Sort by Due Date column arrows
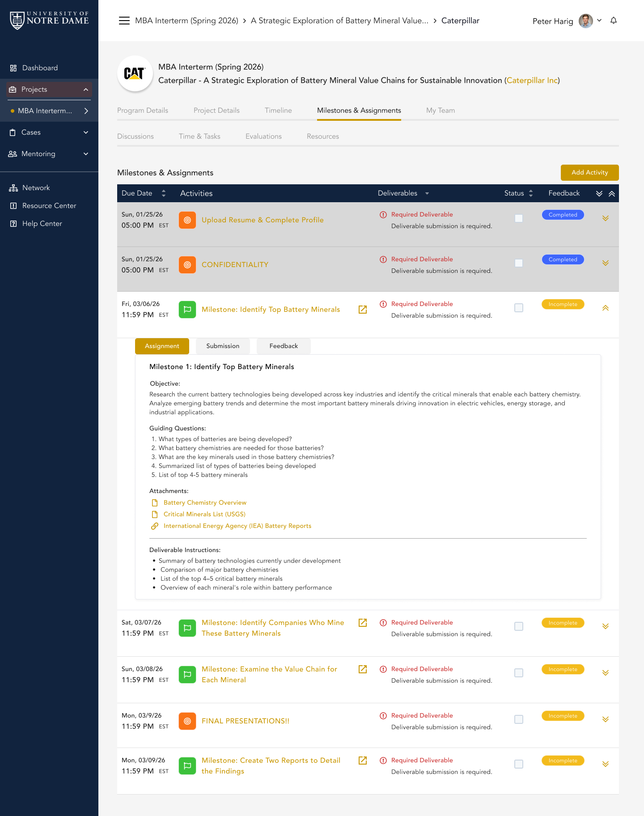Viewport: 644px width, 816px height. (x=164, y=193)
